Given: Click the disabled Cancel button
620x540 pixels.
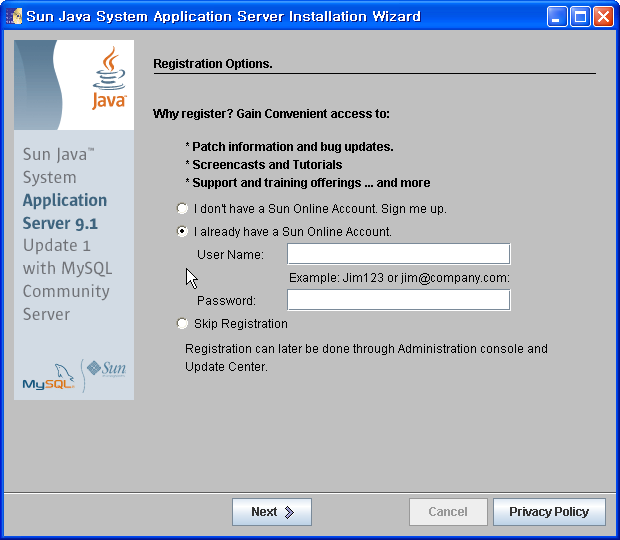Looking at the screenshot, I should click(448, 512).
